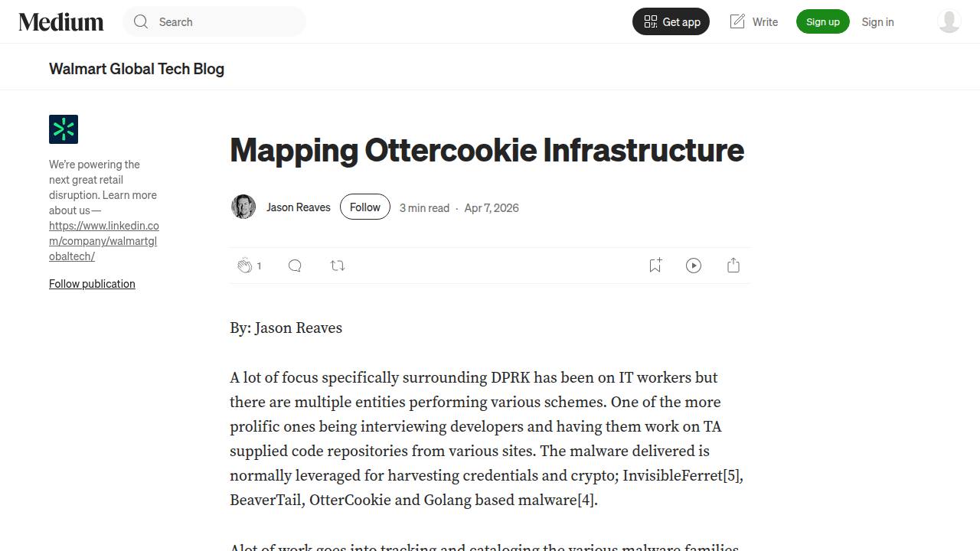Click the Write pencil icon
Viewport: 980px width, 551px height.
pyautogui.click(x=737, y=21)
